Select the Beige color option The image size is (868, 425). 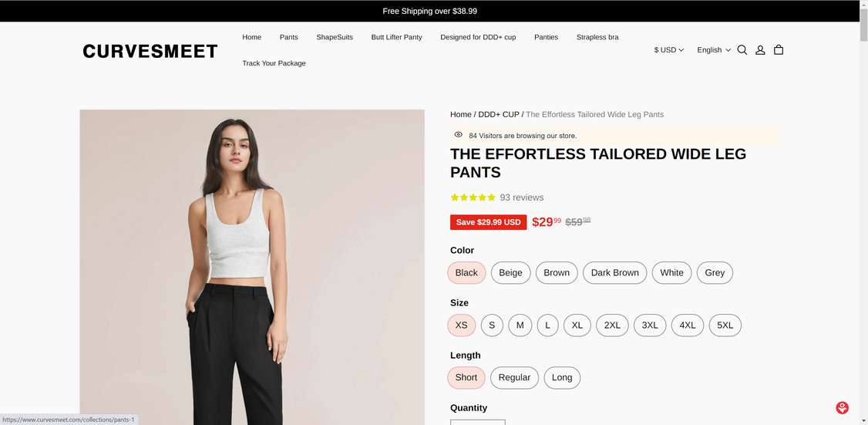(510, 273)
